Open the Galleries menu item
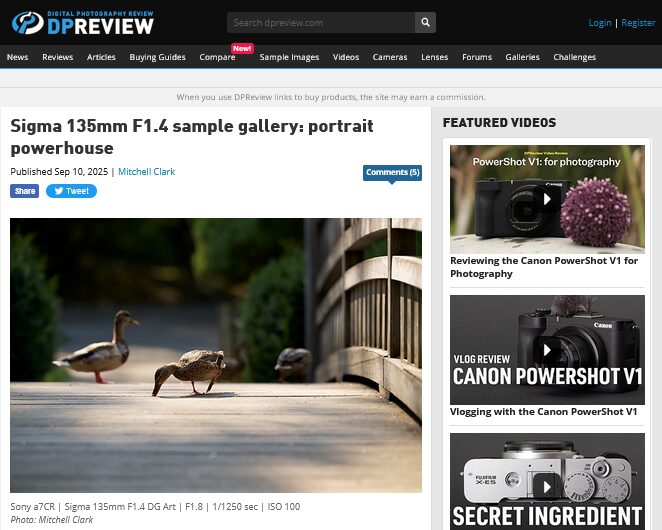This screenshot has width=662, height=530. pos(522,57)
